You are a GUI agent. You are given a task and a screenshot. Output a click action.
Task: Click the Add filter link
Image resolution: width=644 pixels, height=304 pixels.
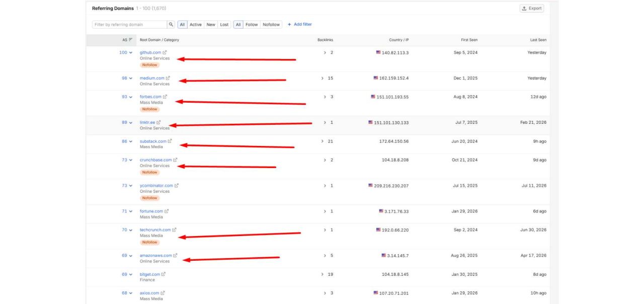[x=300, y=24]
